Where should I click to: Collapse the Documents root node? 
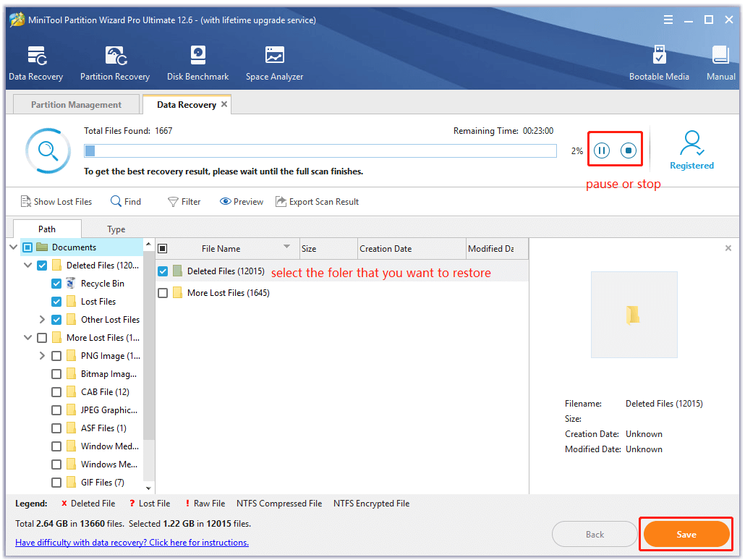(14, 247)
